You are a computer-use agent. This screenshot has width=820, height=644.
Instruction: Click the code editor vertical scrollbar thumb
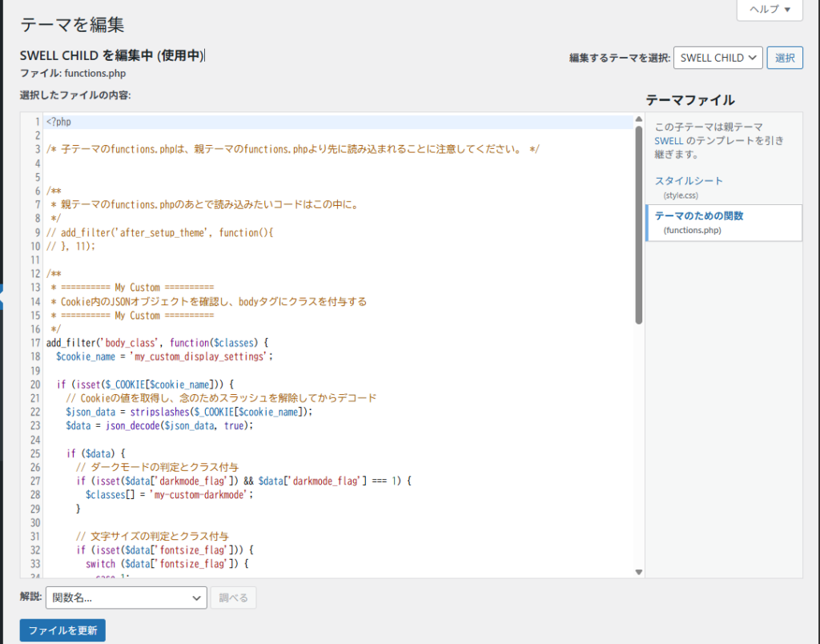(x=638, y=224)
